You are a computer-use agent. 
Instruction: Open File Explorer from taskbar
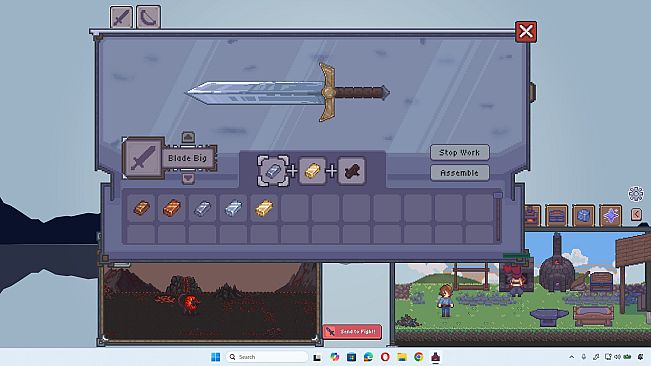pyautogui.click(x=401, y=357)
